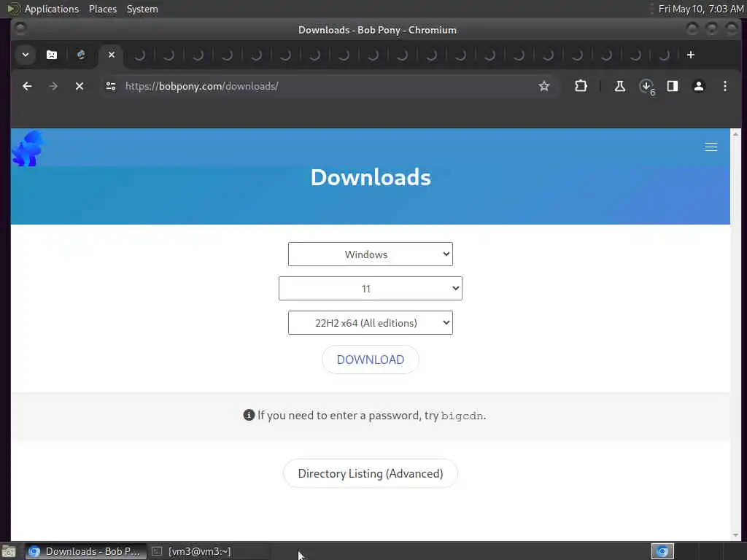Show the downloads bubble in toolbar

[646, 87]
